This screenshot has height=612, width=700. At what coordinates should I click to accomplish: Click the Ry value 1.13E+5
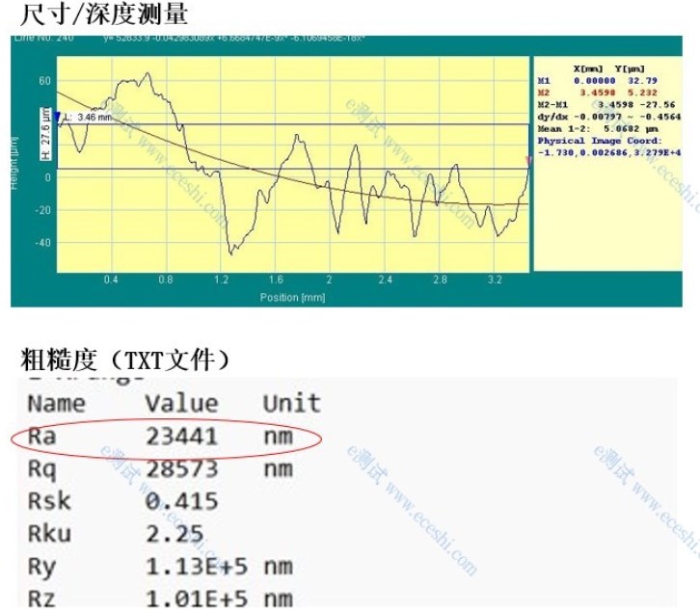(x=197, y=567)
